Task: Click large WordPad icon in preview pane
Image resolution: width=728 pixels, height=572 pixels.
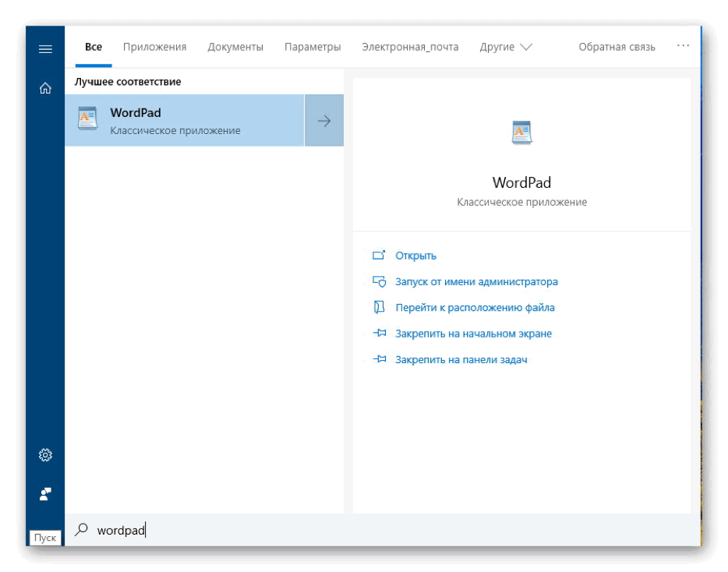Action: click(x=521, y=132)
